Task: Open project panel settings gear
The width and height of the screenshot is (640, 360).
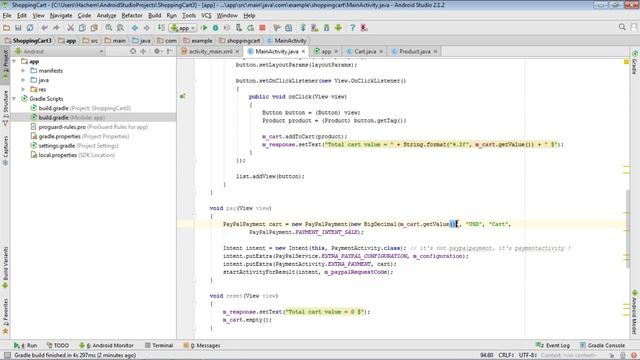Action: click(157, 51)
